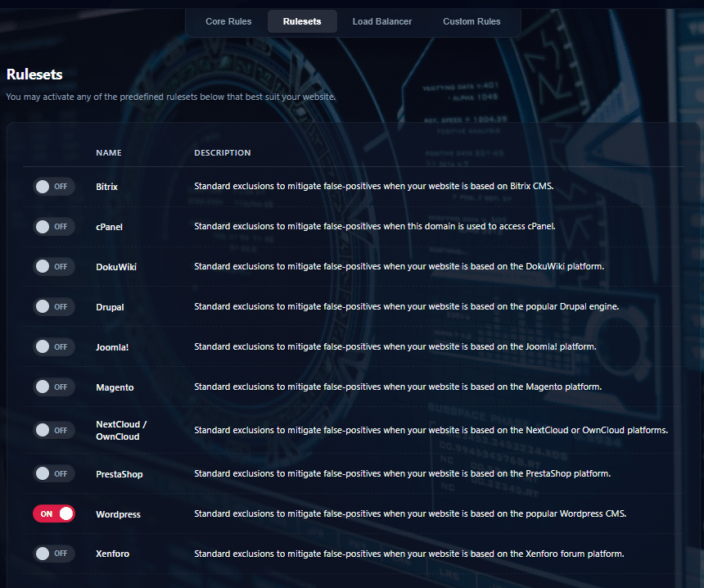Image resolution: width=704 pixels, height=588 pixels.
Task: Enable the Bitrix ruleset toggle
Action: pos(53,187)
